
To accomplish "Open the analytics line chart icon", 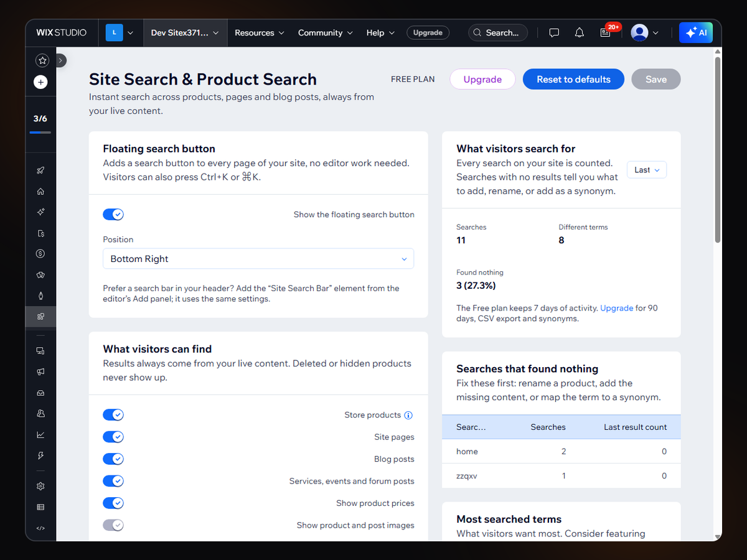I will pos(40,435).
